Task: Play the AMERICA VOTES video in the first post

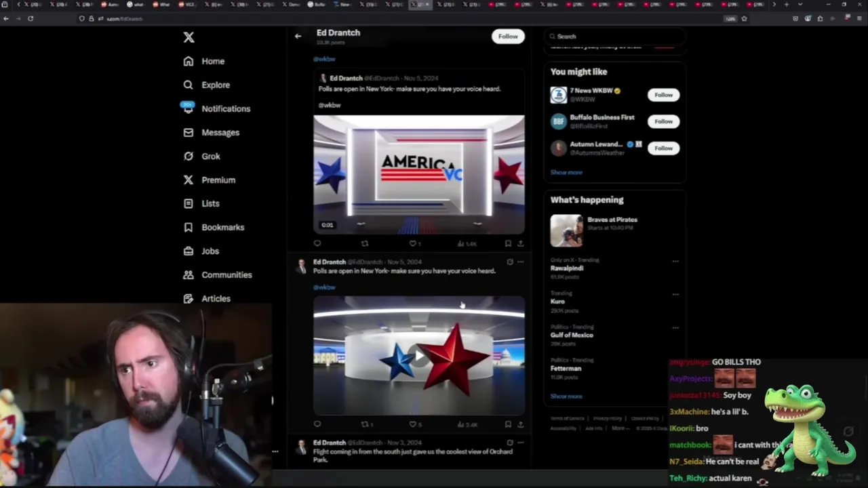Action: click(x=419, y=175)
